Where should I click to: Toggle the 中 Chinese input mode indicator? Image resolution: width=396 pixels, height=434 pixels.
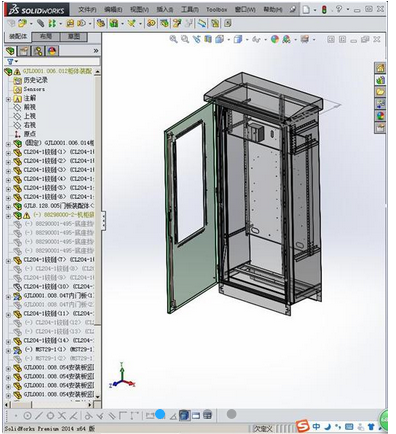316,426
